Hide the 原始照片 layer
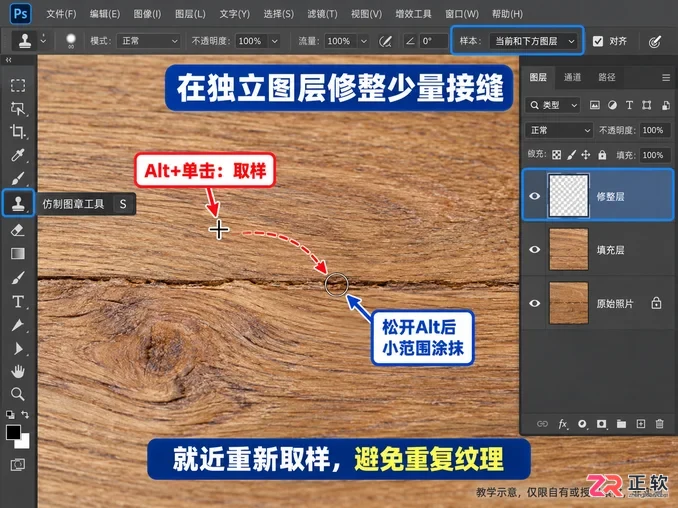The height and width of the screenshot is (508, 678). [x=534, y=303]
